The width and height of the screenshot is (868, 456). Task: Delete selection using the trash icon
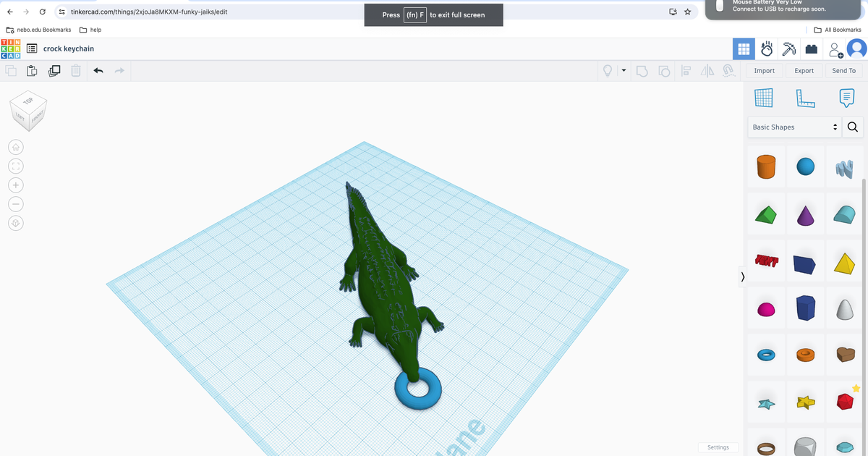click(x=76, y=70)
